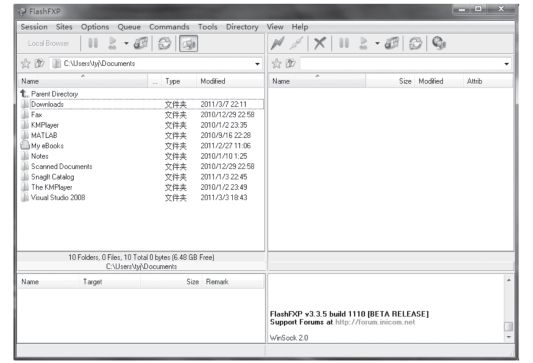The width and height of the screenshot is (533, 363).
Task: Open the Session menu
Action: [34, 27]
